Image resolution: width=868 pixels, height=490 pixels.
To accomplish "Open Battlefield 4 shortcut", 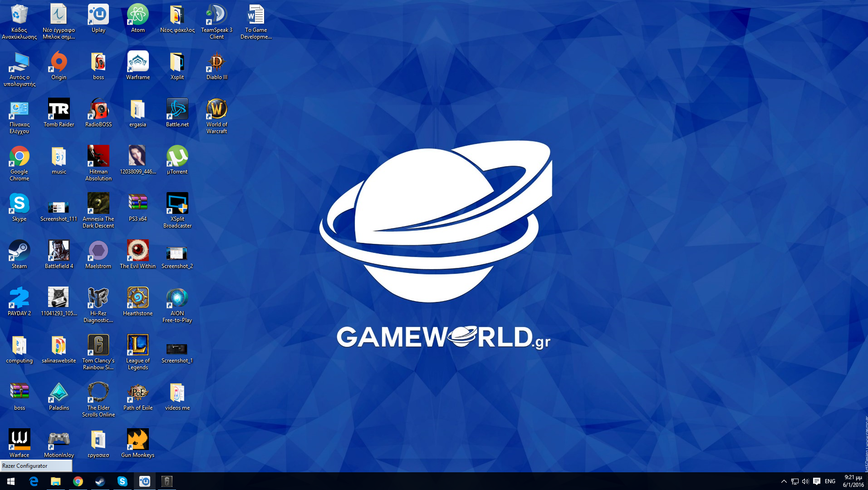I will tap(59, 254).
